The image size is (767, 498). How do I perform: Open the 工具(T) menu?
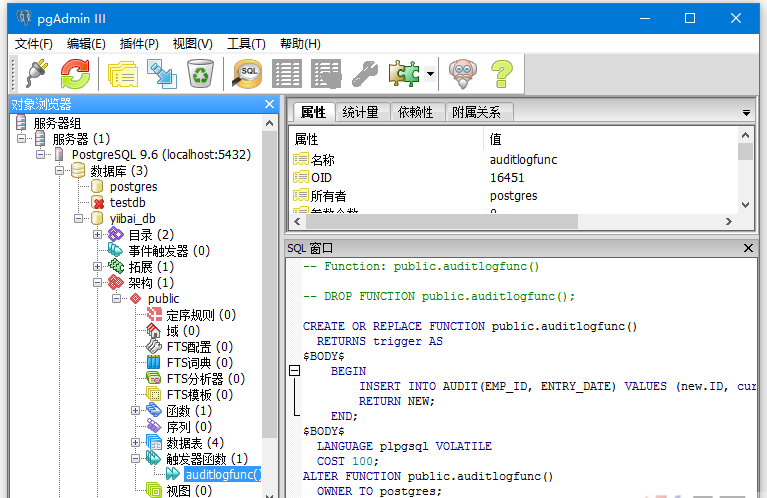tap(246, 44)
